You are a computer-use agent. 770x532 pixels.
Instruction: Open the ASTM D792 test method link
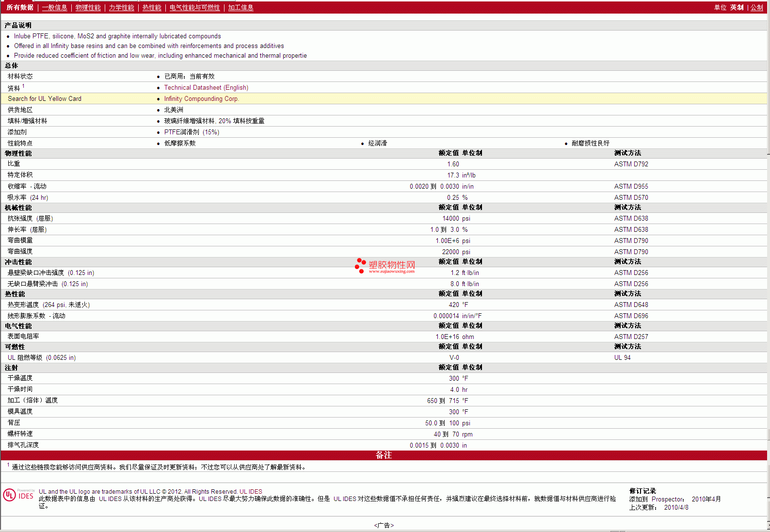631,164
